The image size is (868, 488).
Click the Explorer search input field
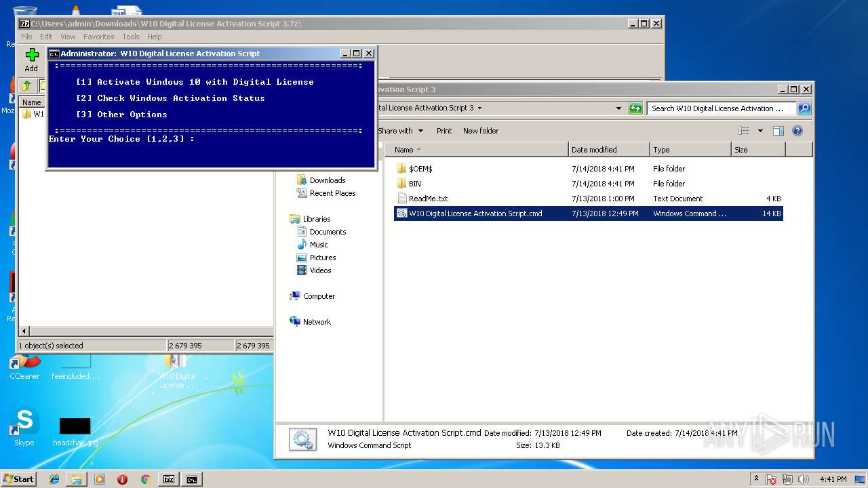[x=721, y=108]
